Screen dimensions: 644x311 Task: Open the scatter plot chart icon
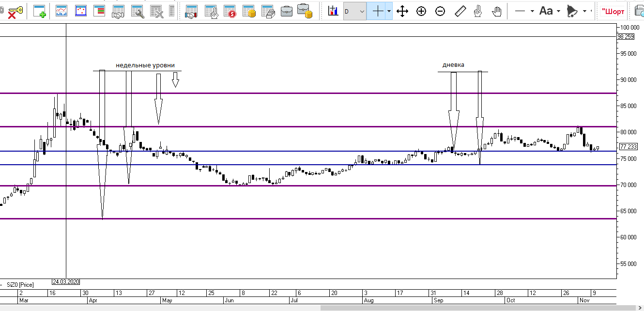(81, 11)
